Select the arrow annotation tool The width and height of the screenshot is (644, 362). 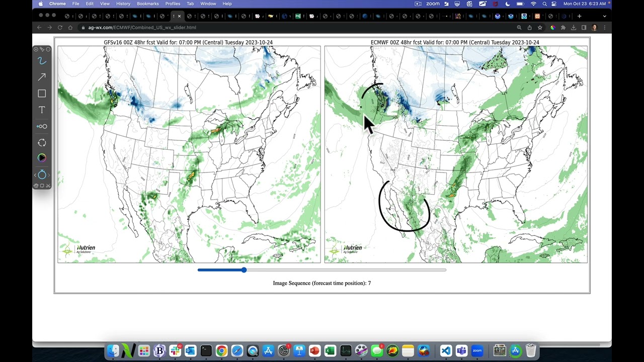(42, 77)
